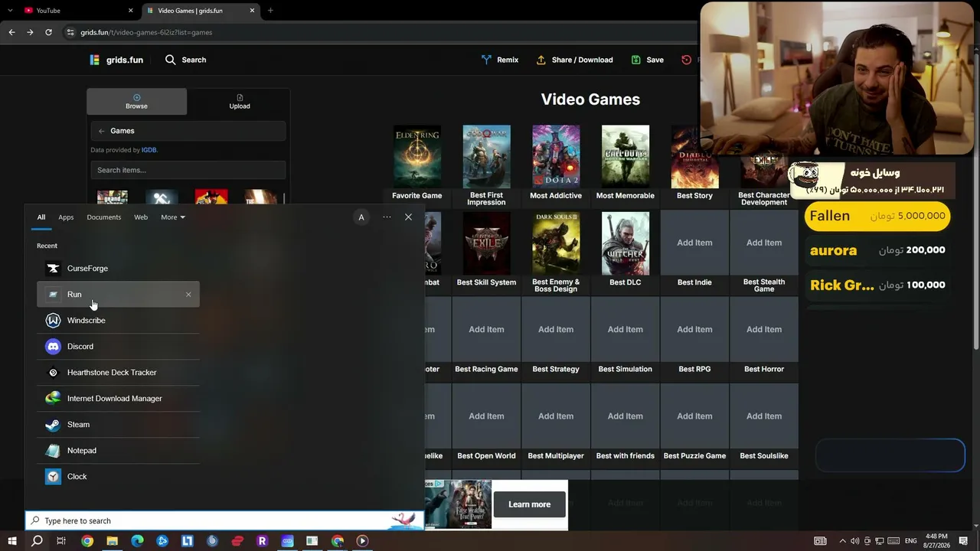Click the Type here to search box
Image resolution: width=980 pixels, height=551 pixels.
[224, 521]
